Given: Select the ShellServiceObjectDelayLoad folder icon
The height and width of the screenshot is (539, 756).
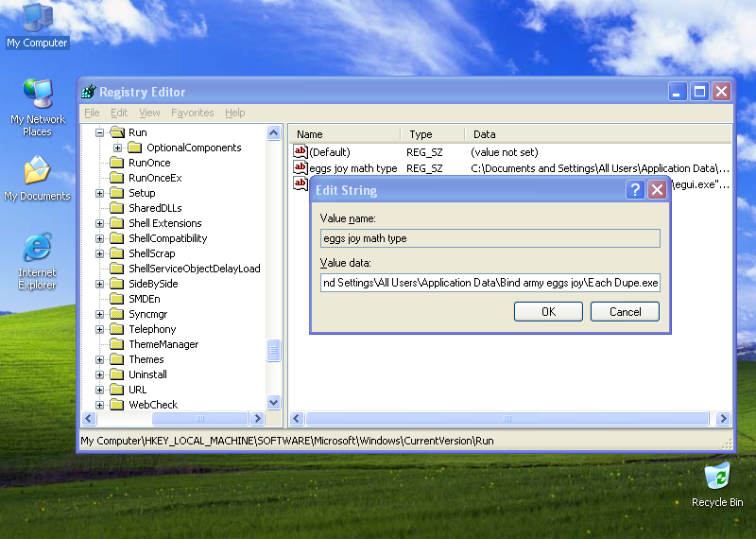Looking at the screenshot, I should click(x=116, y=269).
